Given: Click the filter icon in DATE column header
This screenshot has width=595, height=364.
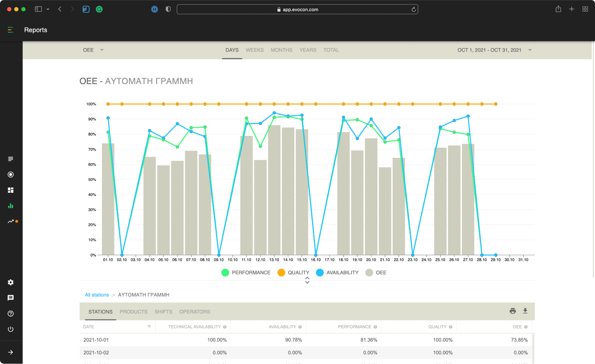Looking at the screenshot, I should tap(149, 327).
